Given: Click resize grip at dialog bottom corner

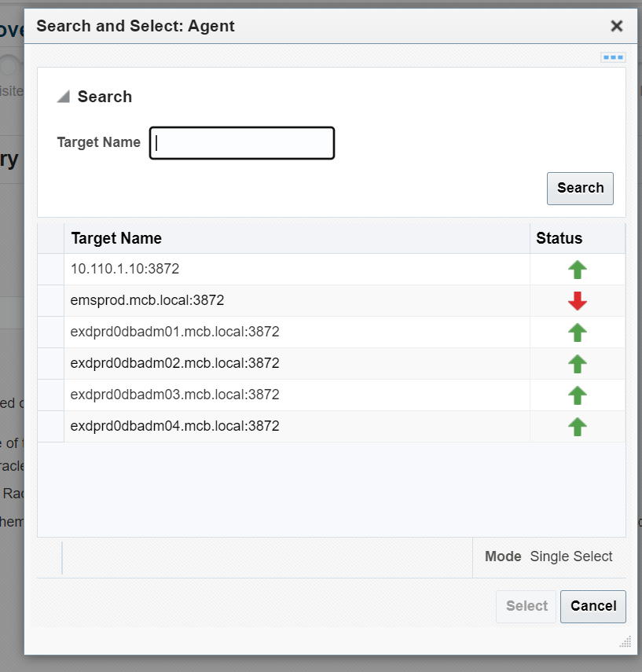Looking at the screenshot, I should pos(625,642).
